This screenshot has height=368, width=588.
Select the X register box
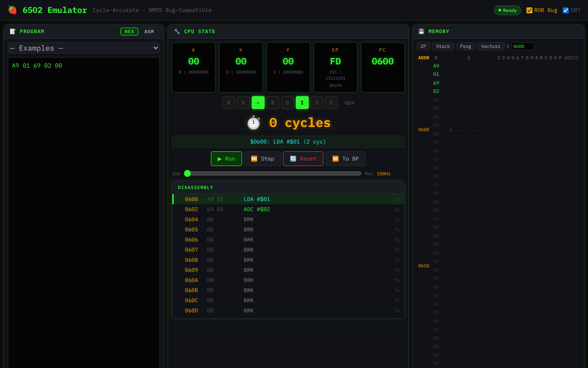[241, 67]
